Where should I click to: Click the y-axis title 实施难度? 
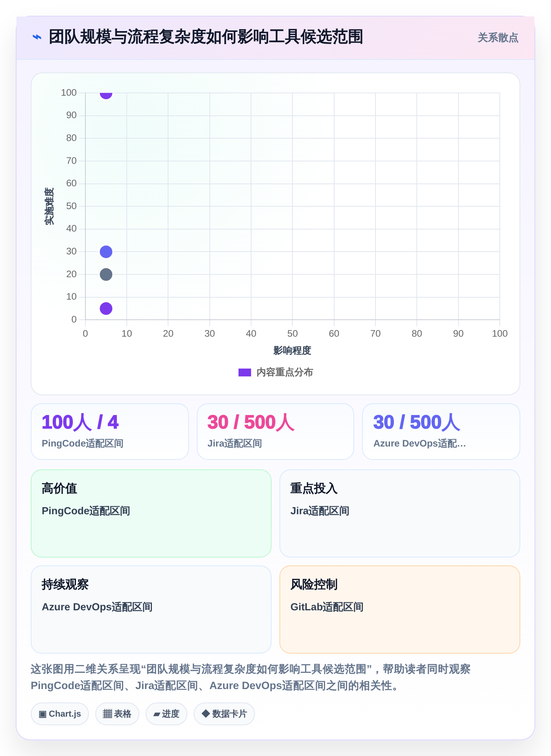[x=49, y=206]
